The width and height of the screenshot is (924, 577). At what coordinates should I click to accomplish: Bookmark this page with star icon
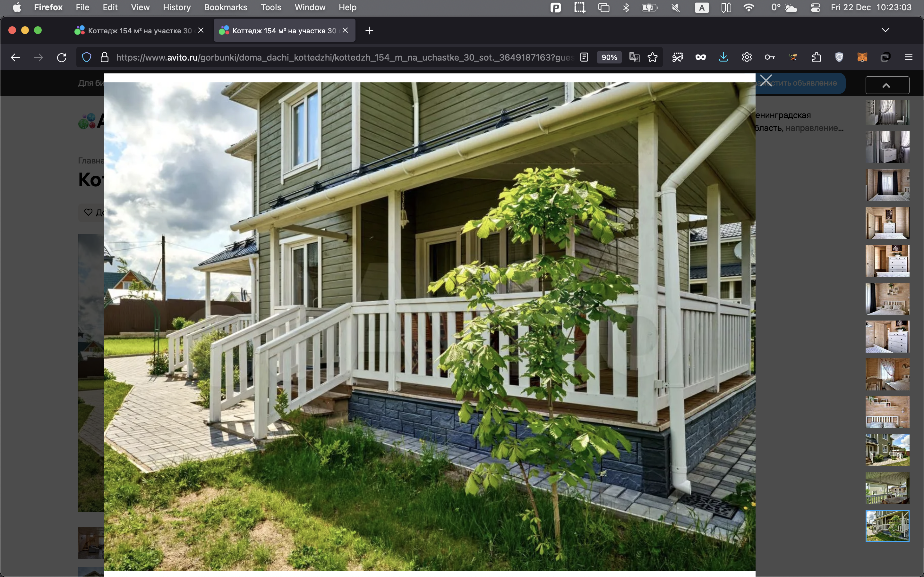pyautogui.click(x=653, y=57)
